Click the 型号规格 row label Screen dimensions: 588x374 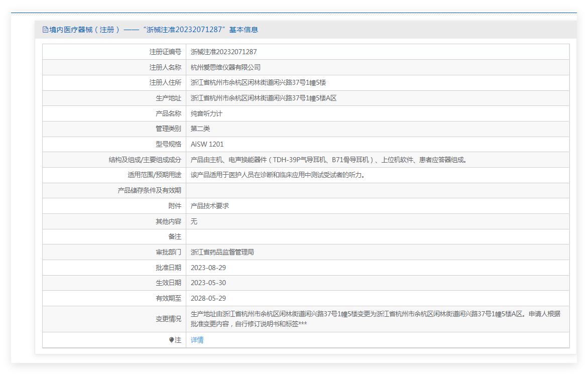pos(168,144)
